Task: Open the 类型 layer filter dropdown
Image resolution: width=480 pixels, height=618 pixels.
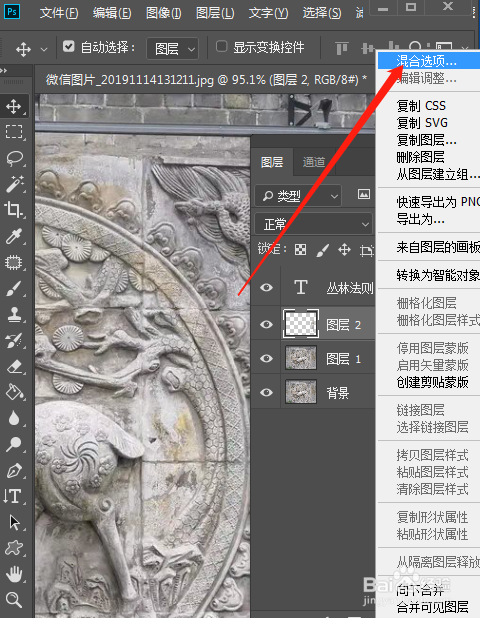Action: click(298, 195)
